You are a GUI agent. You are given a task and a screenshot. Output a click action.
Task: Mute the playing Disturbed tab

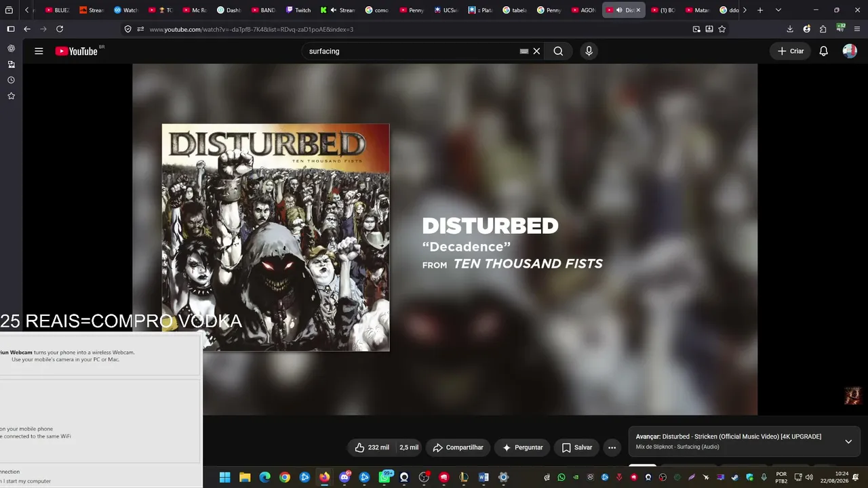pyautogui.click(x=619, y=10)
